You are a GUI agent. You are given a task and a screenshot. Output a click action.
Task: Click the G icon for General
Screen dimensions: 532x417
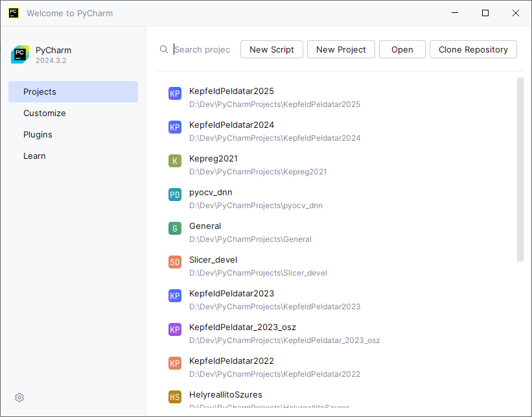[x=175, y=228]
